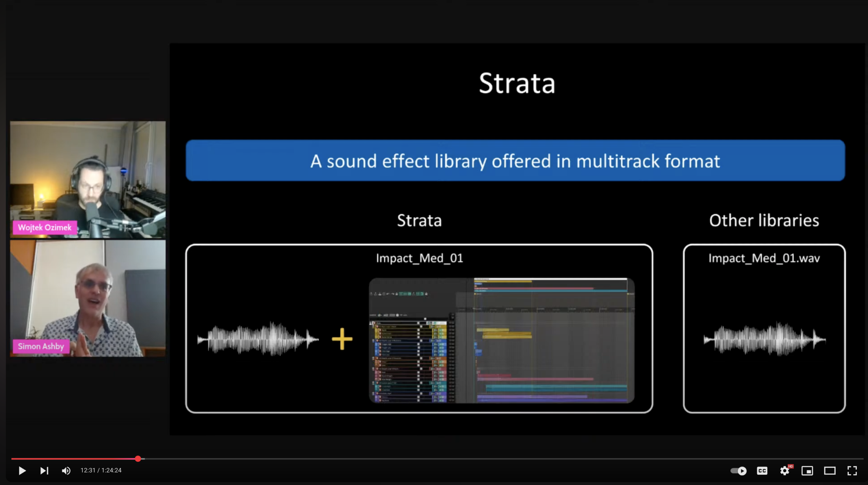Viewport: 868px width, 485px height.
Task: Click the yellow plus sign
Action: pyautogui.click(x=342, y=339)
